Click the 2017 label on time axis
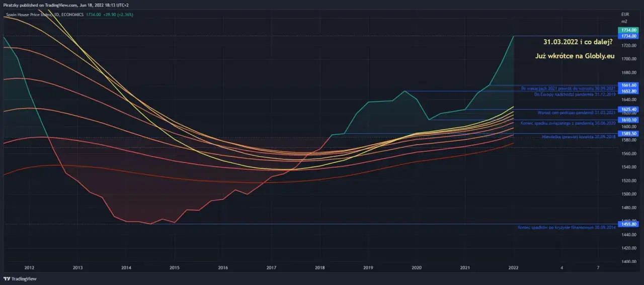The height and width of the screenshot is (285, 644). (271, 268)
